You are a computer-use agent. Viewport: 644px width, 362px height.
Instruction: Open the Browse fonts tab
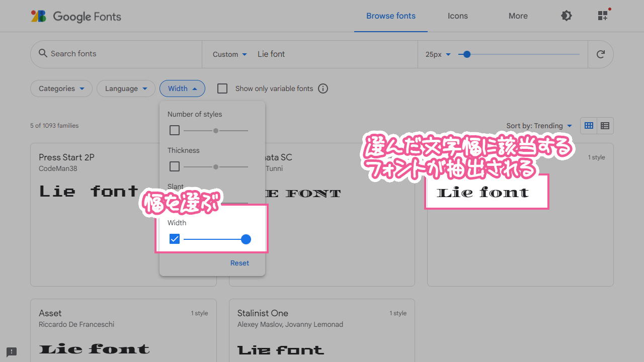tap(391, 16)
